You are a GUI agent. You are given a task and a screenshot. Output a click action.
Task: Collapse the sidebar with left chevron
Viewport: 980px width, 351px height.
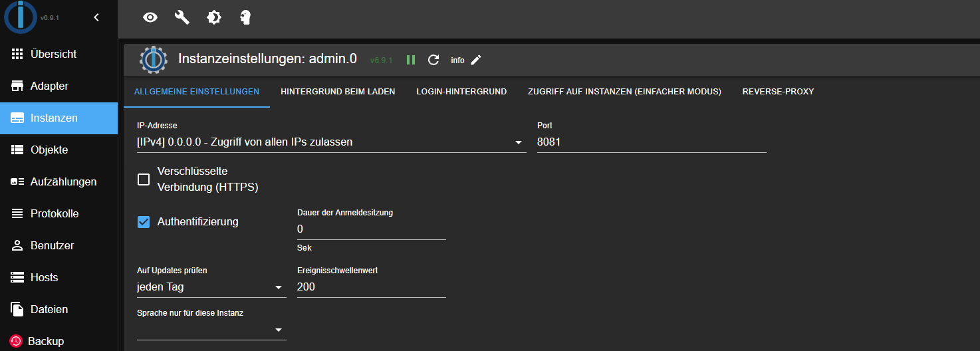[96, 17]
